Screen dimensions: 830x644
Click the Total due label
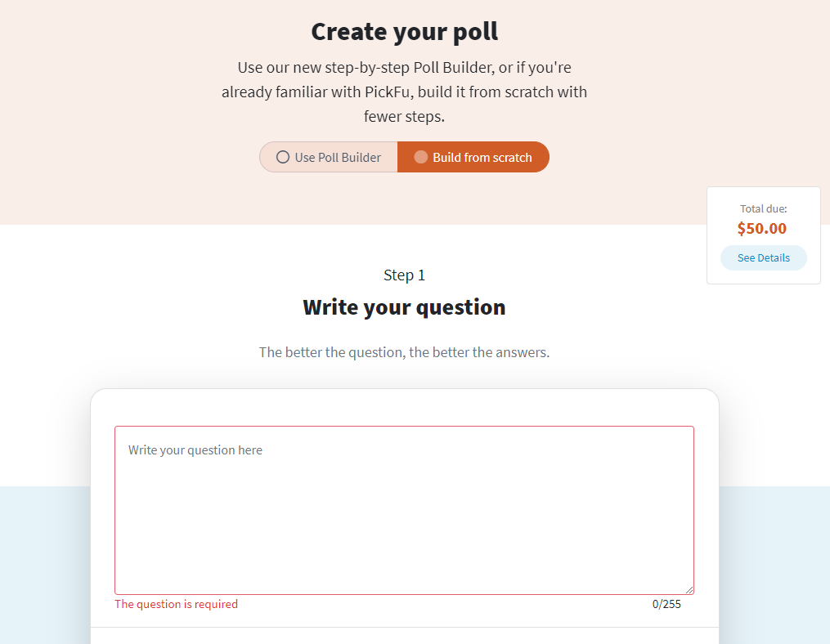pos(763,208)
